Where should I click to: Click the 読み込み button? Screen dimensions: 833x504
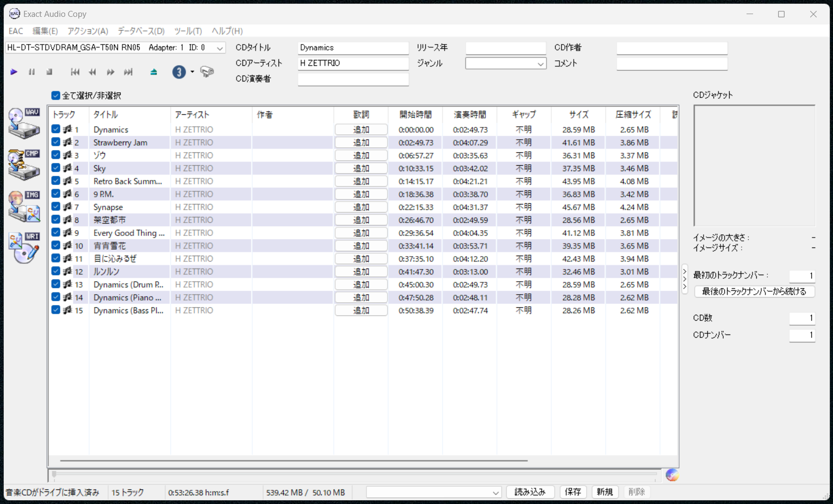click(x=530, y=492)
